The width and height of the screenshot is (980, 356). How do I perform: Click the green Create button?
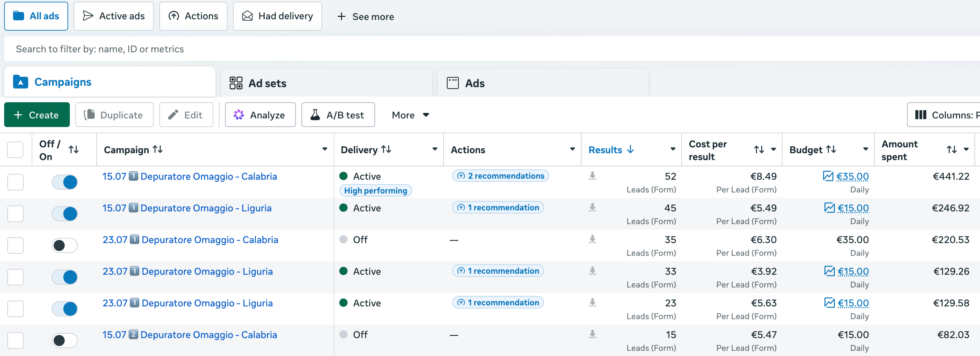37,115
